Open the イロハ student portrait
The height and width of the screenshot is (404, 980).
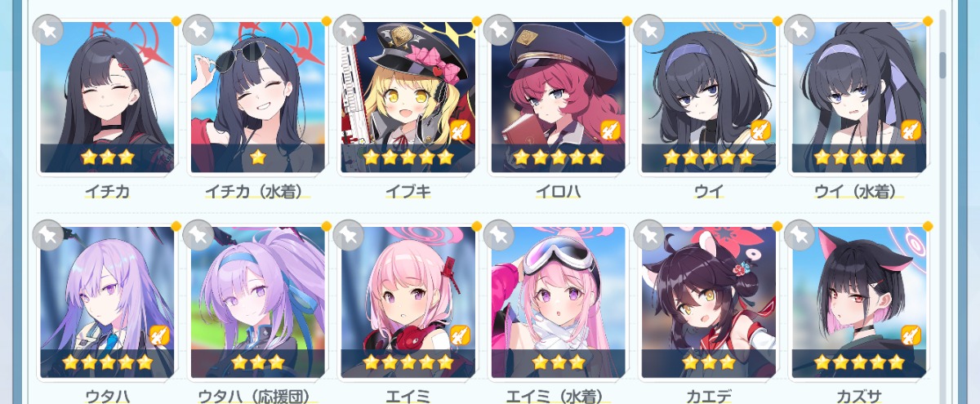(x=559, y=97)
